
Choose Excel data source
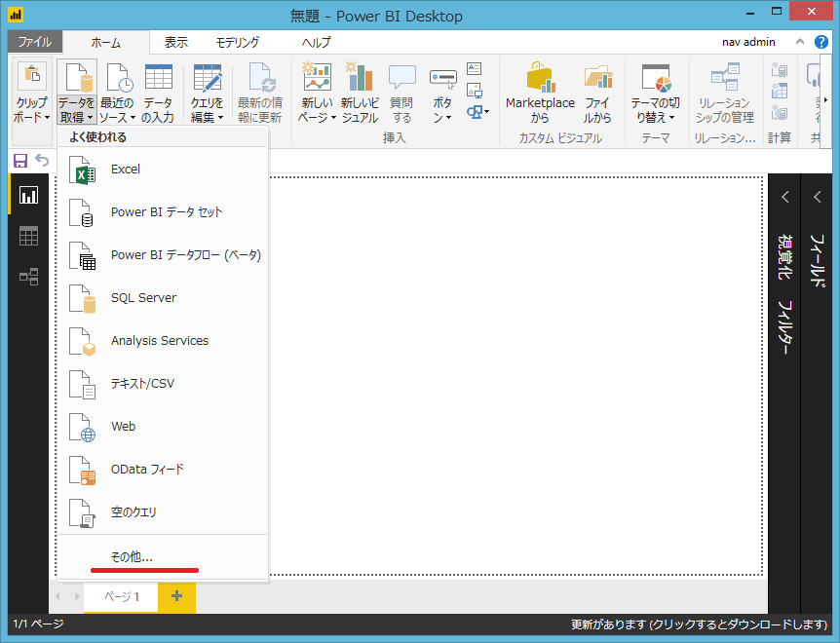tap(163, 170)
